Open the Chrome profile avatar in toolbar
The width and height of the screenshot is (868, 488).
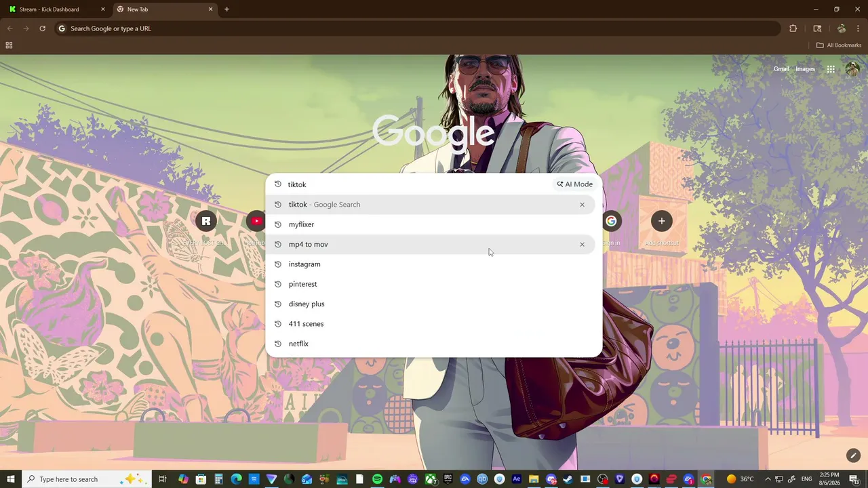pyautogui.click(x=842, y=28)
